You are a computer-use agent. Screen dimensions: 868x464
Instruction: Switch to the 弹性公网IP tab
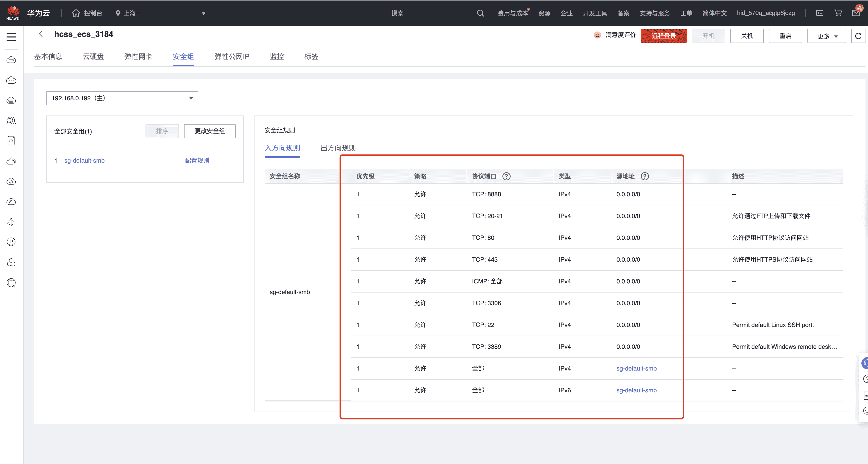click(232, 56)
